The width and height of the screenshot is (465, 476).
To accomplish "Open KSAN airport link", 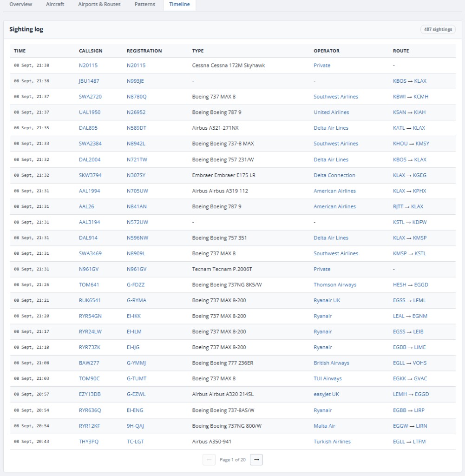I will point(400,112).
